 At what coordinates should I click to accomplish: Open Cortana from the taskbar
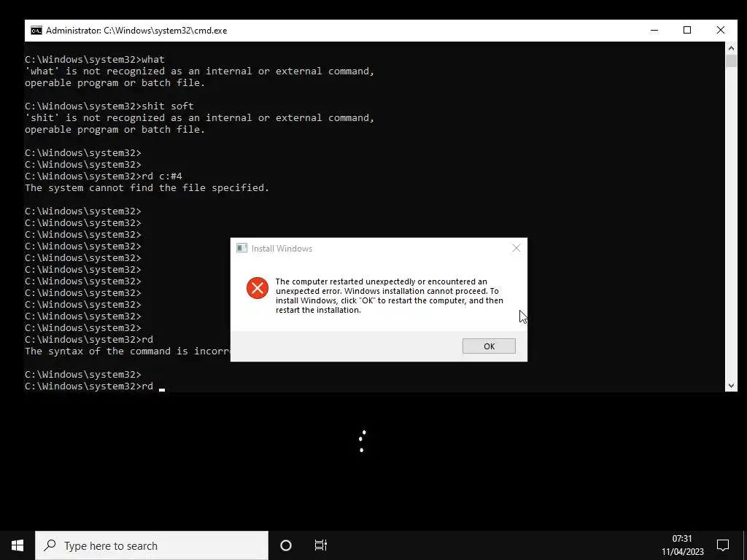[x=286, y=545]
